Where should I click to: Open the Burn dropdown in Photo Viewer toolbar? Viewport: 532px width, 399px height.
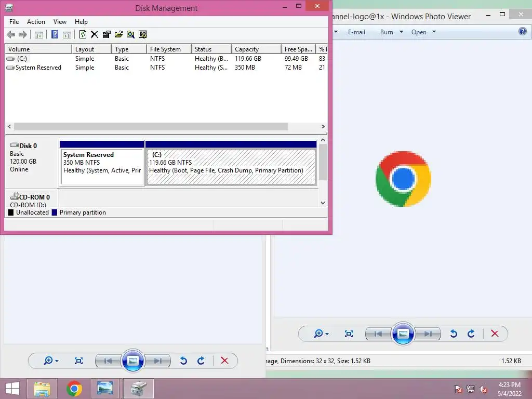pos(392,32)
